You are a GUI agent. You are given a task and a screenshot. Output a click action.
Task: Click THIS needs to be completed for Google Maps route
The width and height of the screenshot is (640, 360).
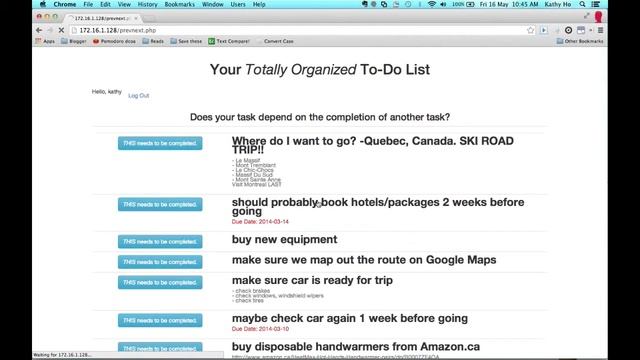(x=160, y=262)
